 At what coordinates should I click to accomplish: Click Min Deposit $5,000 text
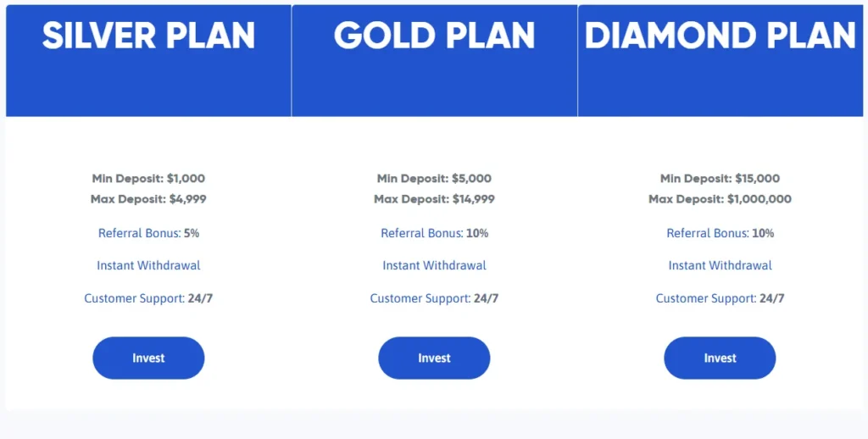(x=434, y=179)
